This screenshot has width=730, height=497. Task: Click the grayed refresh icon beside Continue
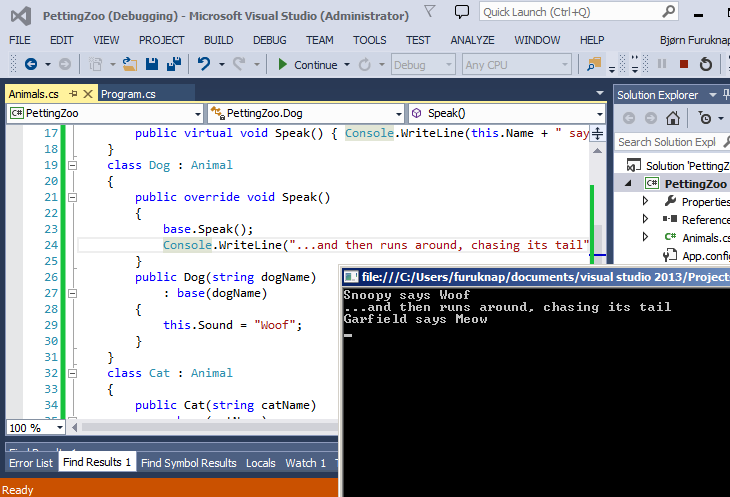(x=365, y=64)
